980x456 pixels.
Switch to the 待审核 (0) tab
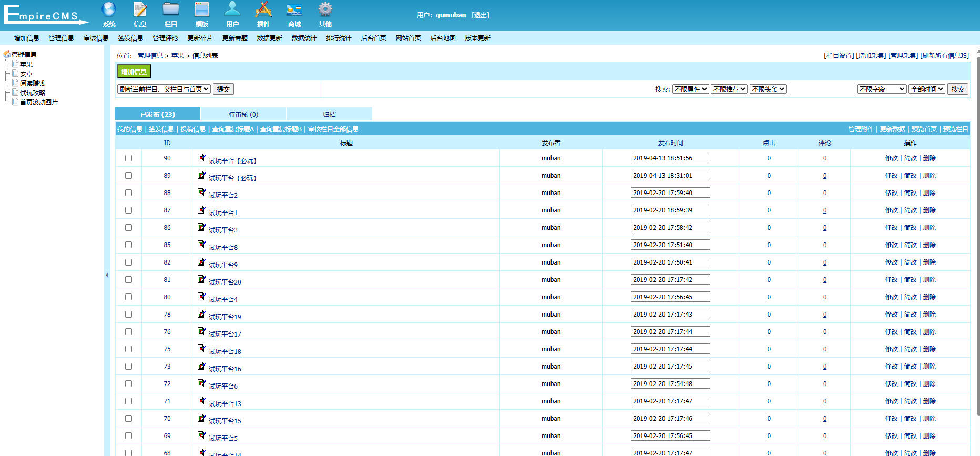pos(243,114)
